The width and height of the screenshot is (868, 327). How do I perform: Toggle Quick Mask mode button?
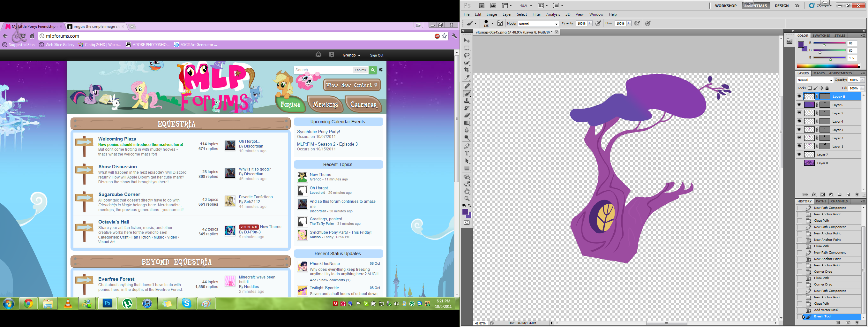(467, 223)
